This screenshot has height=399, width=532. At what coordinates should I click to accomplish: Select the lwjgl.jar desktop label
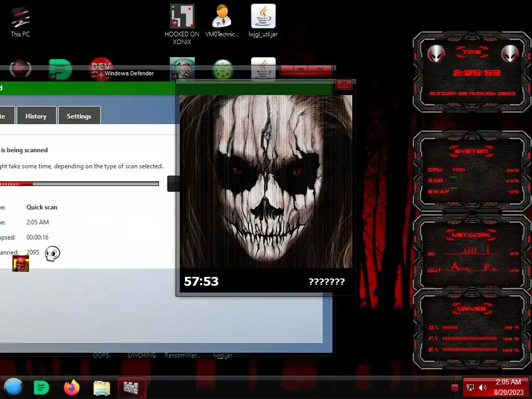(222, 355)
